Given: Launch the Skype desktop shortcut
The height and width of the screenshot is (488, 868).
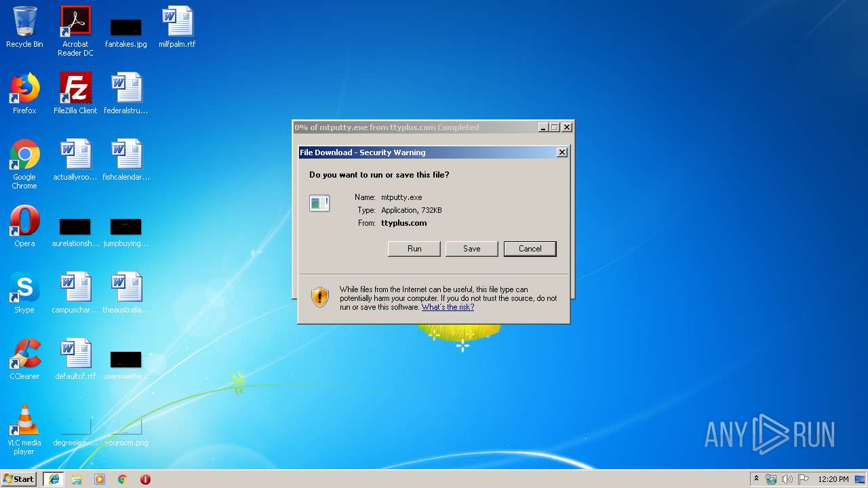Looking at the screenshot, I should (x=24, y=293).
